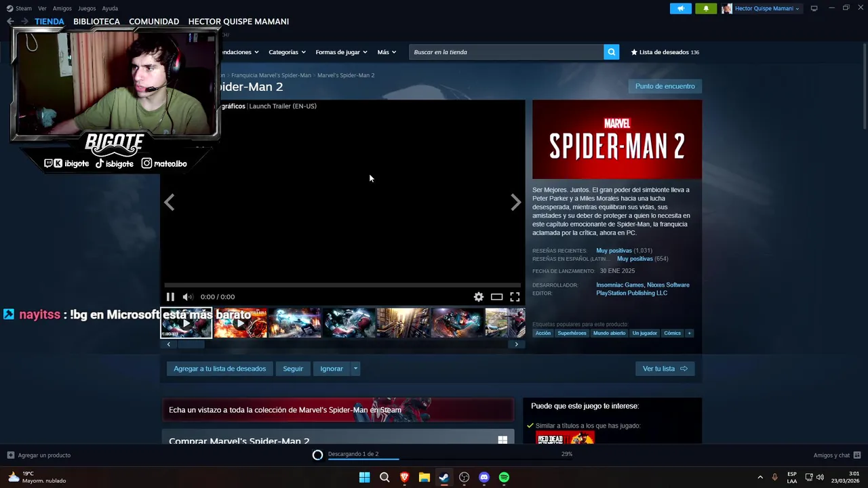Open Amigos y chat icon

click(x=857, y=455)
